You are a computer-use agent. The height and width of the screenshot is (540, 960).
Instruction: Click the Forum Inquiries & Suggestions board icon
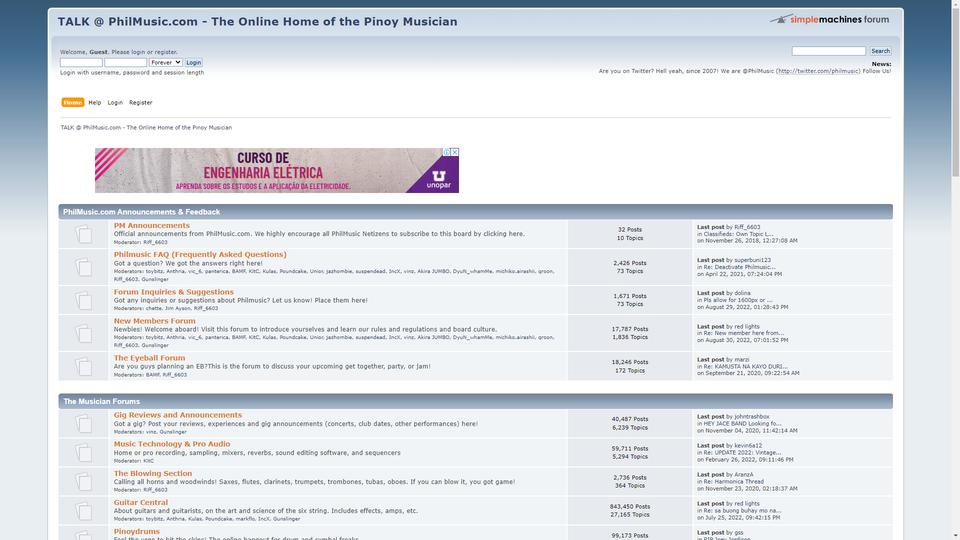point(84,300)
